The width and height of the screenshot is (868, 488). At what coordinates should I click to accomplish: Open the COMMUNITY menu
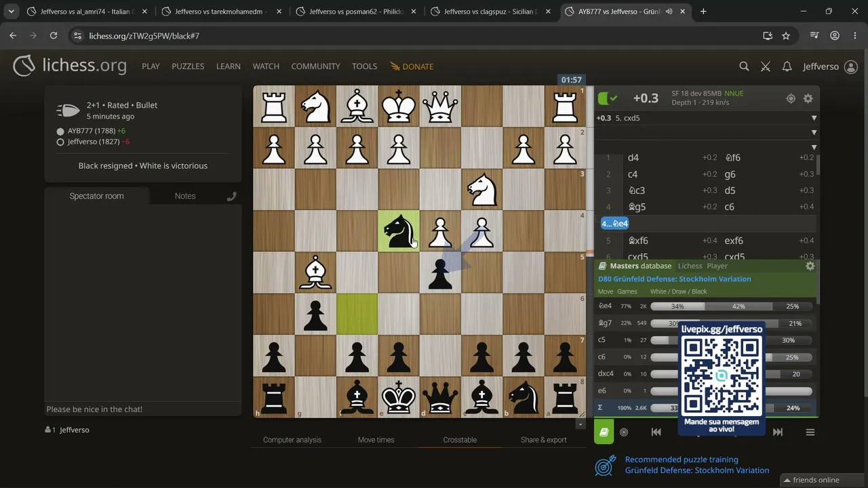(x=315, y=66)
